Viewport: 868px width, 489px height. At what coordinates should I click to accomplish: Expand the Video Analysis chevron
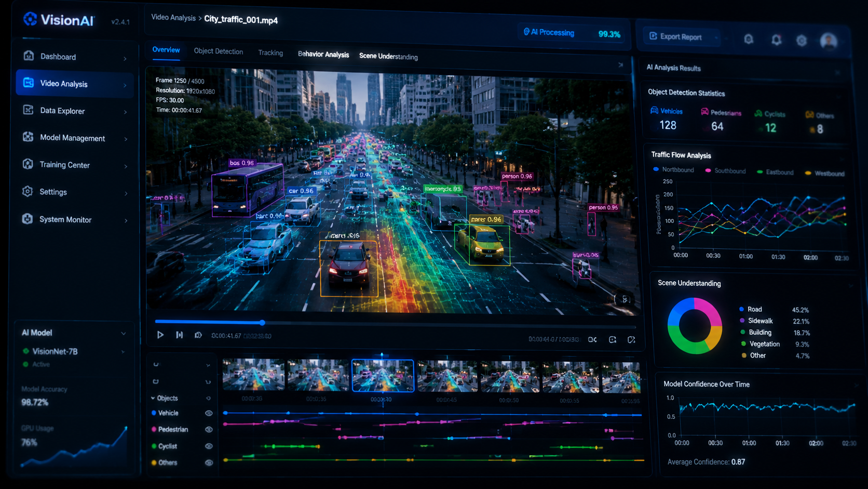point(125,85)
